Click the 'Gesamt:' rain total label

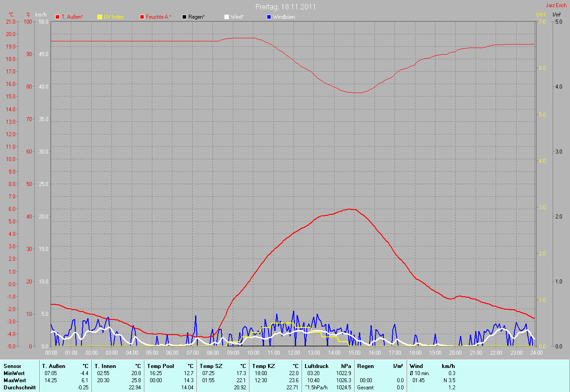tap(366, 388)
